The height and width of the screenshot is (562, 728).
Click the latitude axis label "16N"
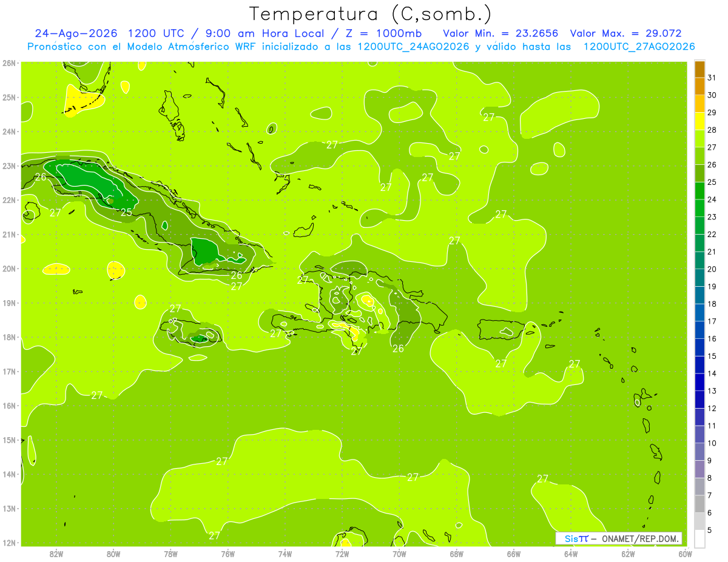(8, 406)
